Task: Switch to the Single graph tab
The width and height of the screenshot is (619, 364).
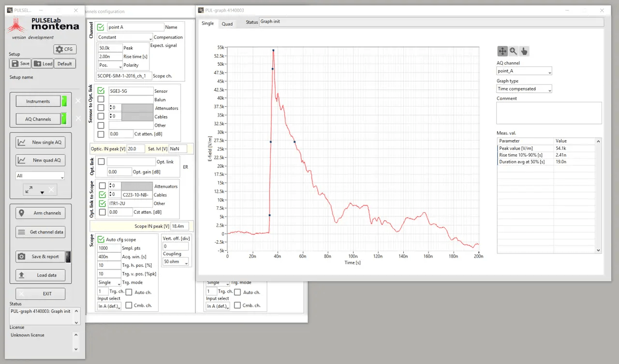Action: (207, 23)
